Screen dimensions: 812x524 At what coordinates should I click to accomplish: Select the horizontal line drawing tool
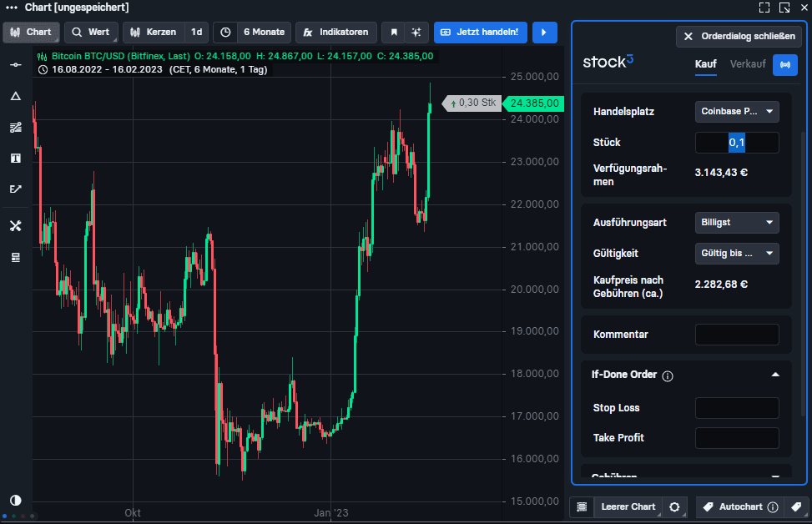click(x=15, y=64)
